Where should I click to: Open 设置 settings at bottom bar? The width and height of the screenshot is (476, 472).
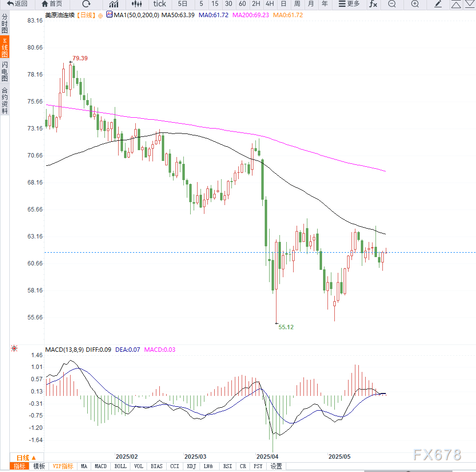coord(276,466)
